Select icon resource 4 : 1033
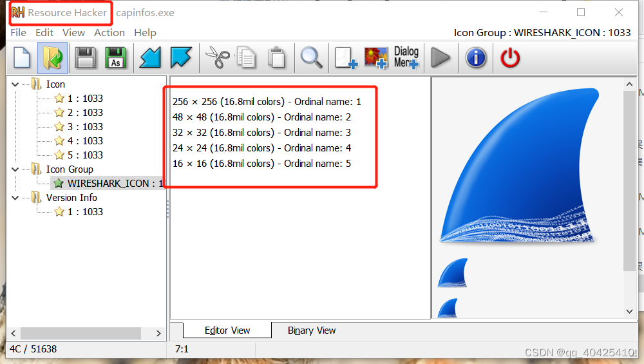This screenshot has height=364, width=644. (x=85, y=141)
